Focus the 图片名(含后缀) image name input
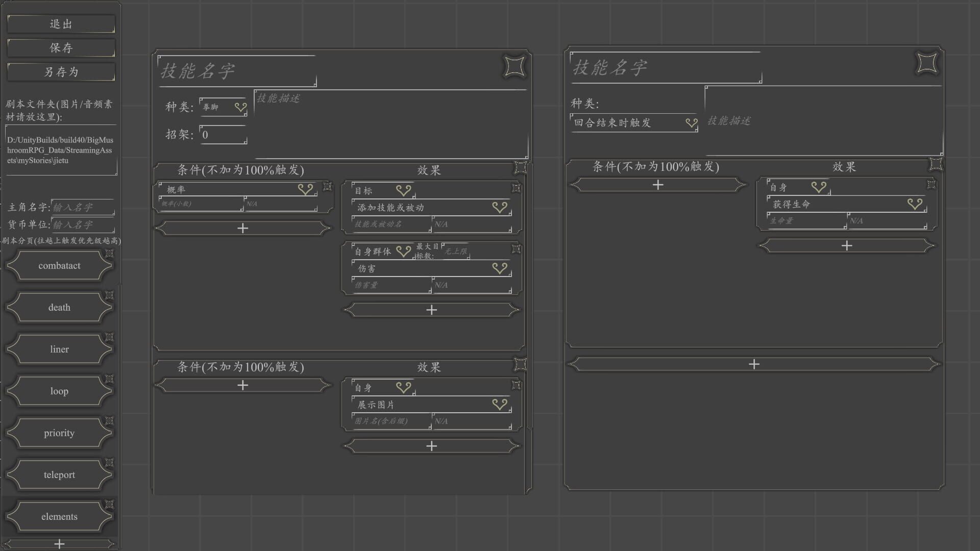The image size is (980, 551). (x=391, y=421)
